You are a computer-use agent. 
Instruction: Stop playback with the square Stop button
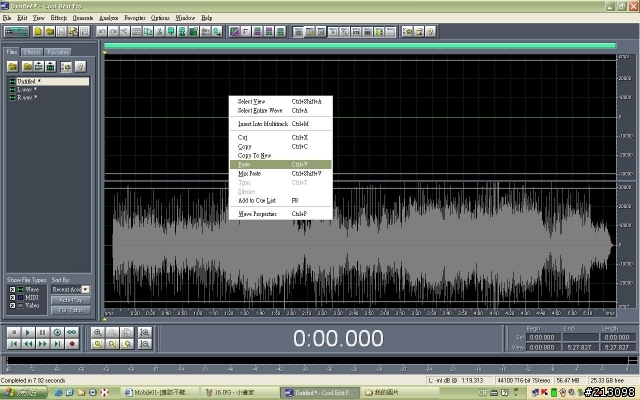coord(13,332)
